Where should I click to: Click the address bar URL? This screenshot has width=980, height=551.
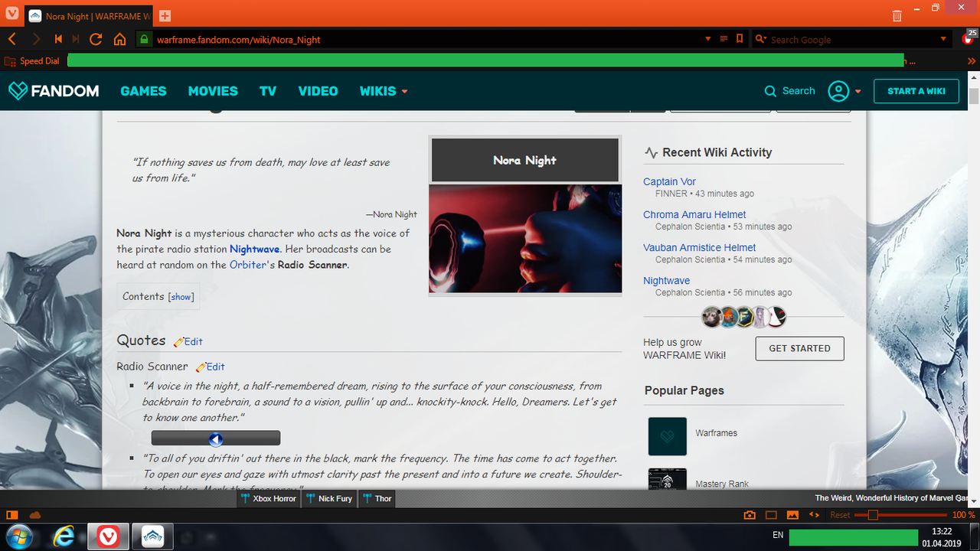(239, 39)
